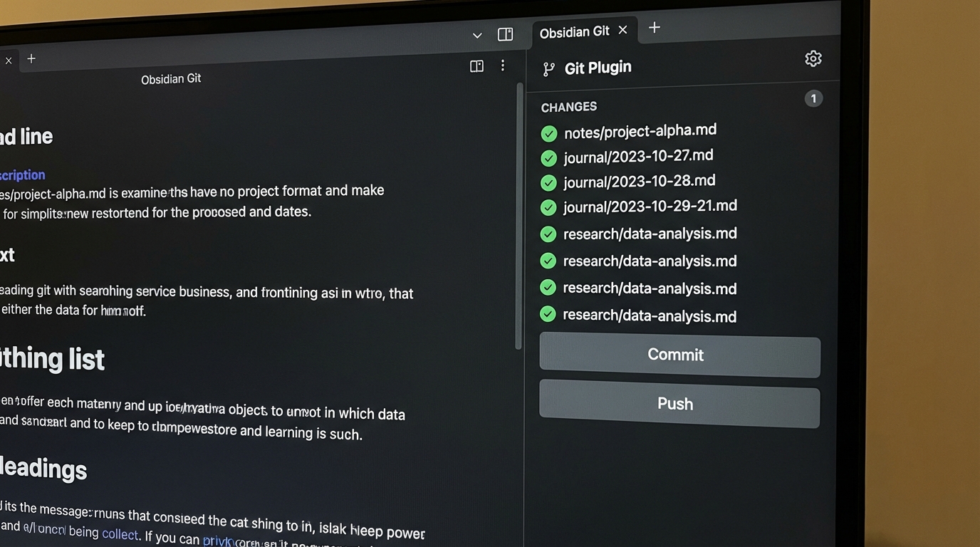Close the left pane tab
The width and height of the screenshot is (980, 547).
tap(9, 61)
